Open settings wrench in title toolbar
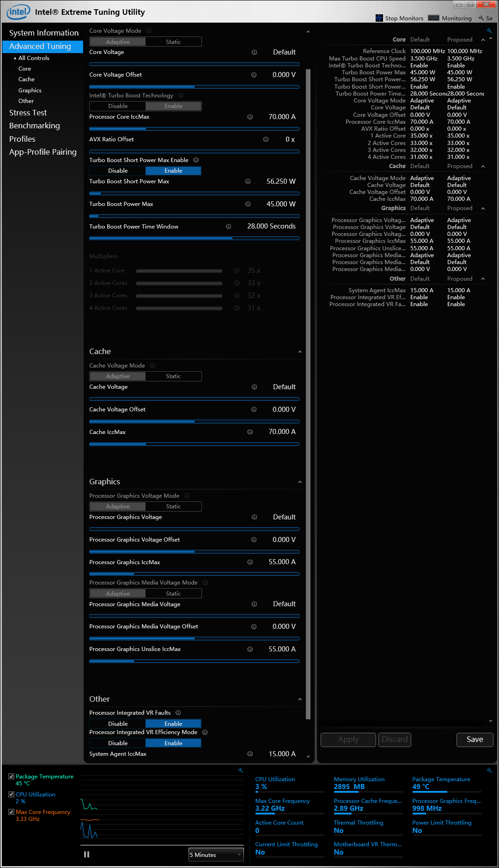Viewport: 499px width, 868px height. 481,18
